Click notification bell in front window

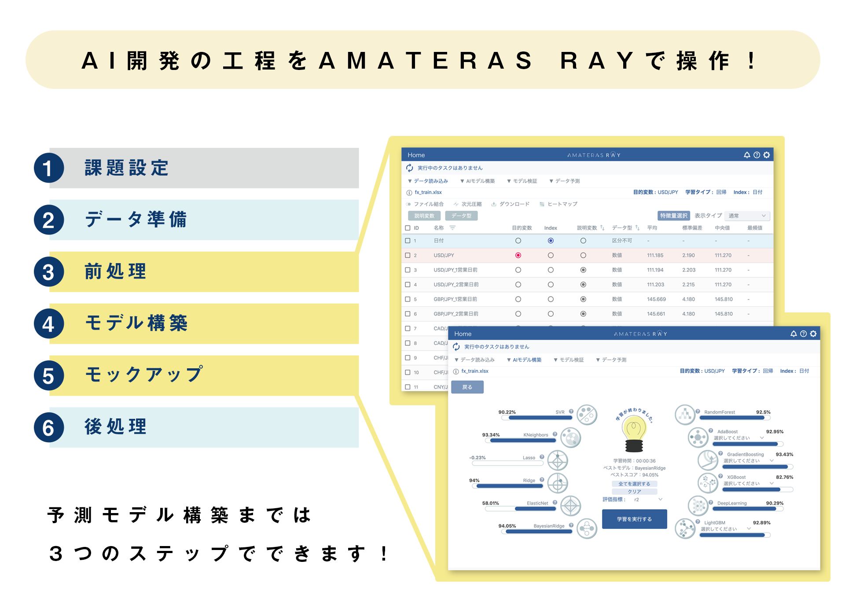[794, 334]
